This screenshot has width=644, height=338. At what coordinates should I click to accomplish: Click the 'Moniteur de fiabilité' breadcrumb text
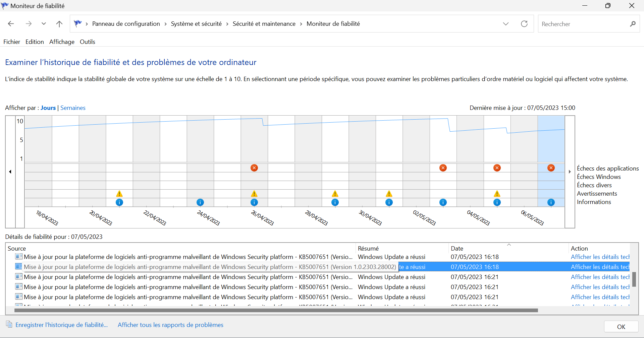click(x=333, y=24)
